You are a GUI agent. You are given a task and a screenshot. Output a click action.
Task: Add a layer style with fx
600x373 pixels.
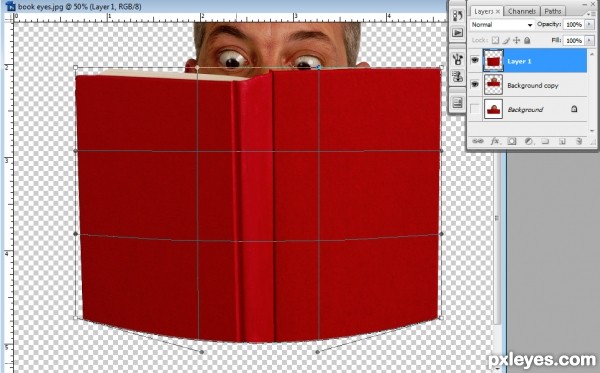pyautogui.click(x=494, y=141)
